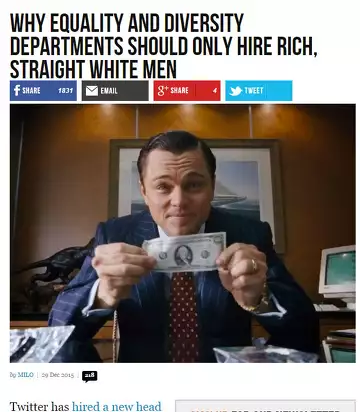Click the article's featured image
The image size is (360, 412).
pyautogui.click(x=183, y=233)
